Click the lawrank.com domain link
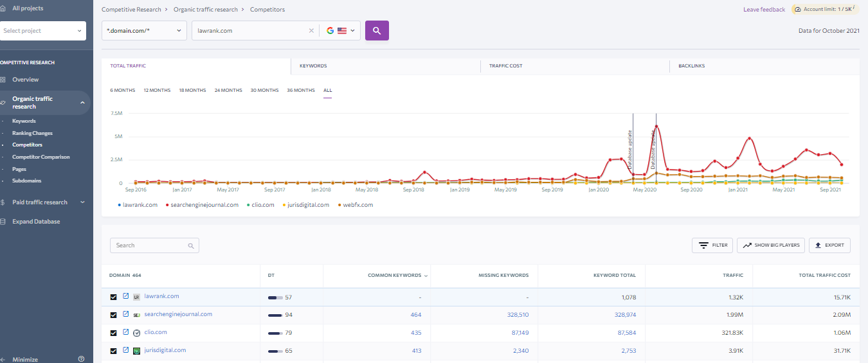The width and height of the screenshot is (868, 363). click(161, 296)
